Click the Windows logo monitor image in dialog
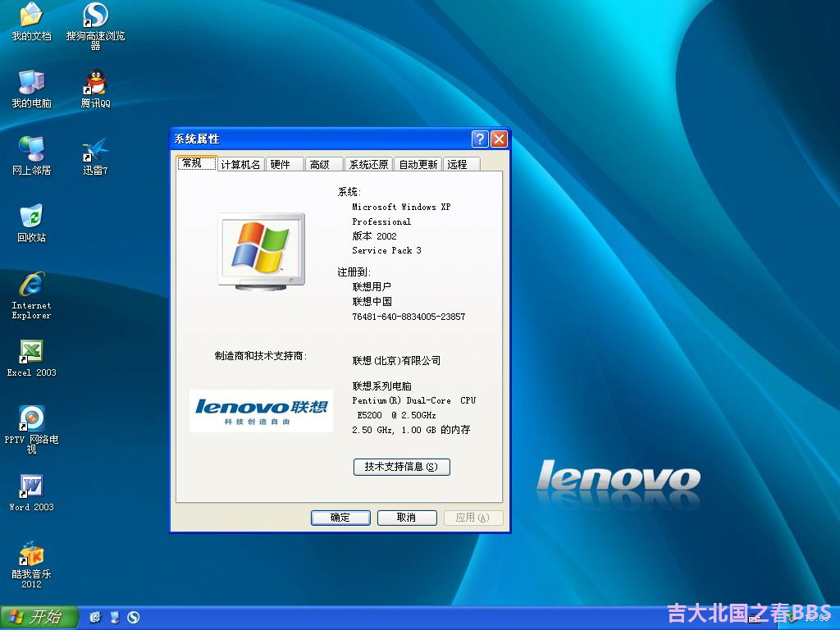The image size is (840, 630). [x=261, y=252]
